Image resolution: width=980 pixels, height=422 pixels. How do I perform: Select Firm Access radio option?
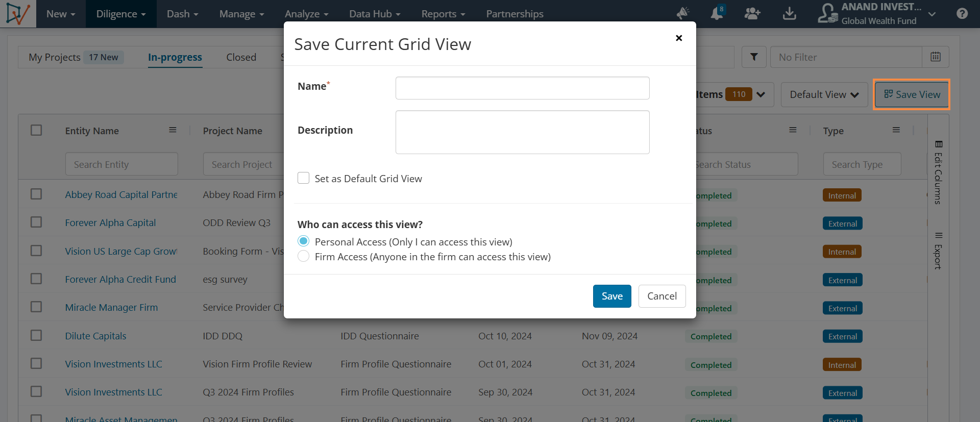click(304, 256)
